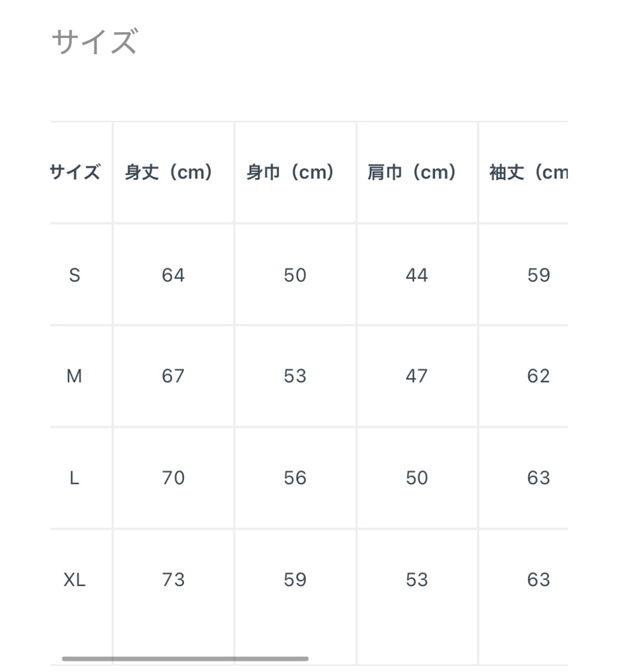The height and width of the screenshot is (672, 618).
Task: Click the 47 shoulder width for M
Action: tap(417, 376)
